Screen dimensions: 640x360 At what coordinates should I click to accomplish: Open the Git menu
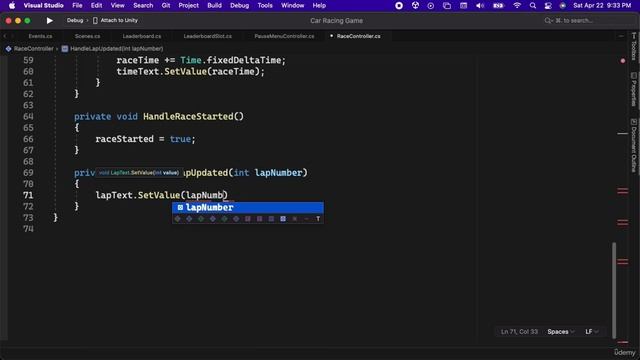(x=166, y=6)
